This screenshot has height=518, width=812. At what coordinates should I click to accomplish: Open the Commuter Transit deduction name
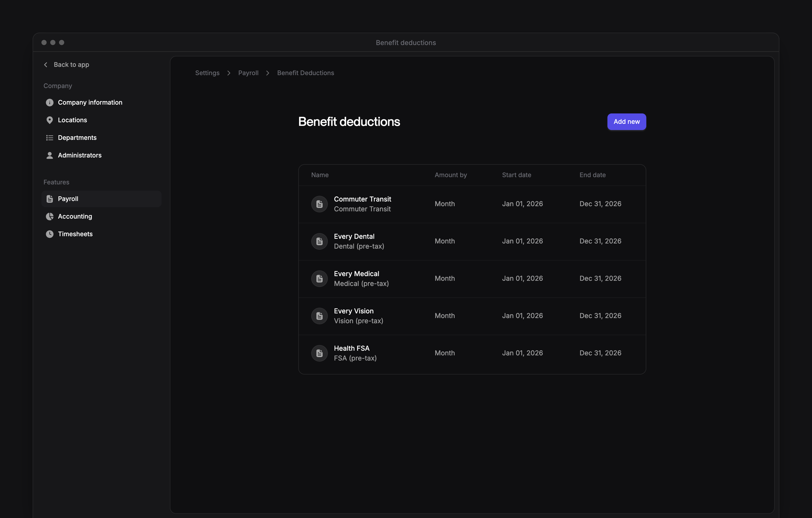363,199
